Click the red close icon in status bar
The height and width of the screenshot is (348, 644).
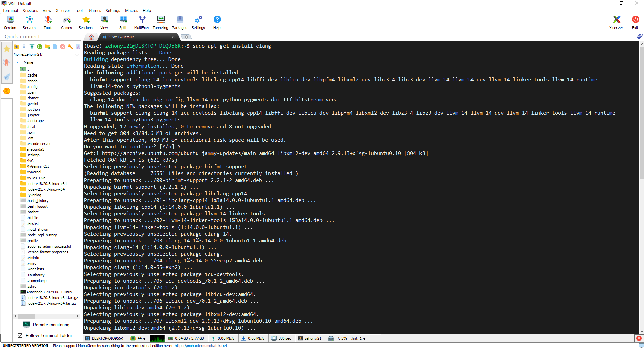(639, 338)
